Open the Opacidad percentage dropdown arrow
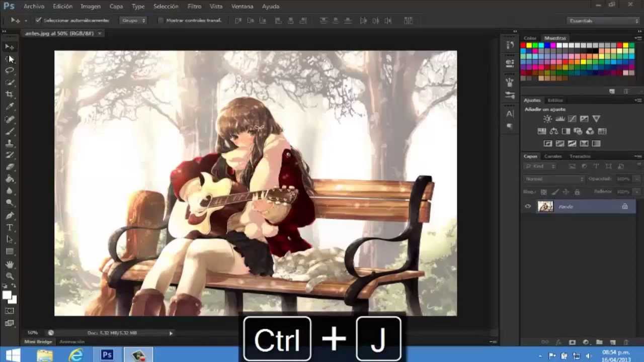 [637, 179]
